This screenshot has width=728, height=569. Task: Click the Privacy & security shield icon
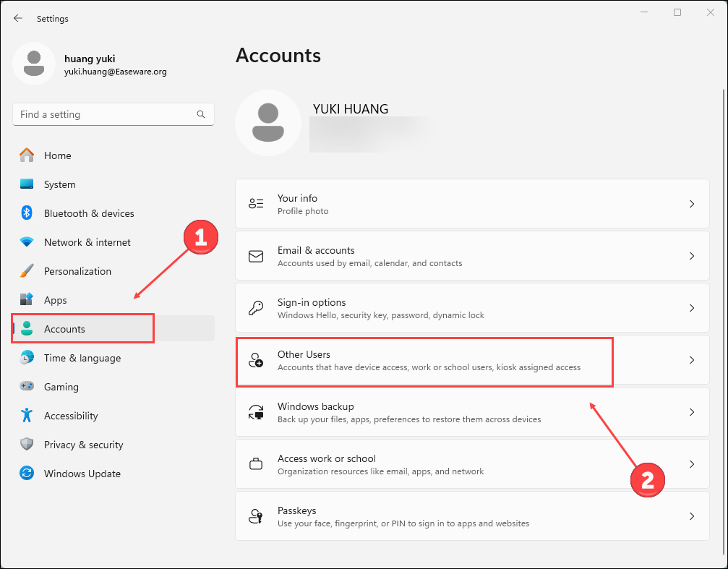27,445
